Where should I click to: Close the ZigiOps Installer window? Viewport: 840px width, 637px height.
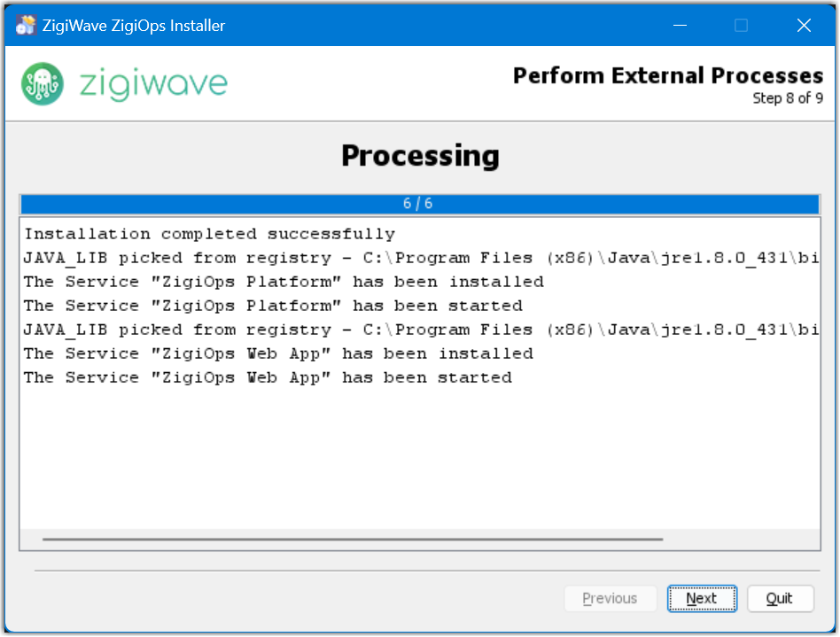tap(804, 26)
